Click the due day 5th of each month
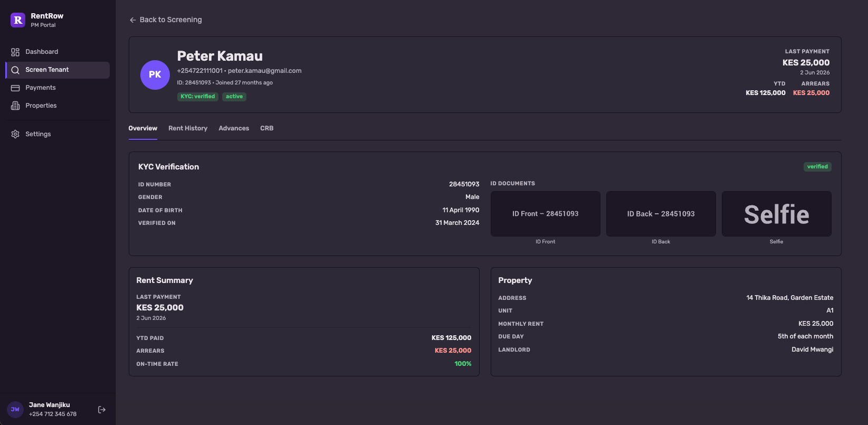This screenshot has height=425, width=868. pos(806,336)
